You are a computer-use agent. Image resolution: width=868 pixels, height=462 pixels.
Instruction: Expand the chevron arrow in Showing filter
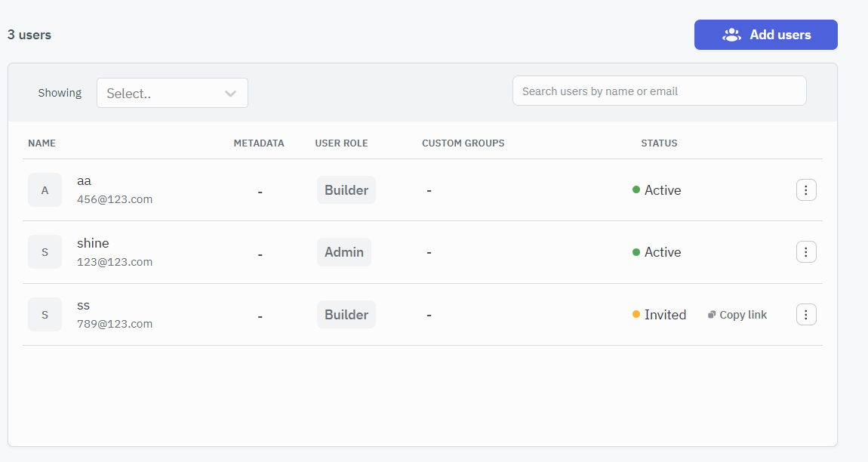[x=231, y=94]
